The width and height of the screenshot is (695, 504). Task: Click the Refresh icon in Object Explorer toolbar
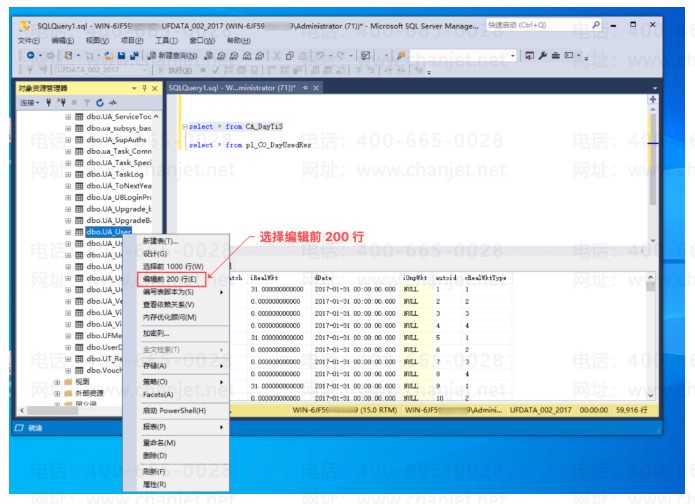[x=100, y=103]
